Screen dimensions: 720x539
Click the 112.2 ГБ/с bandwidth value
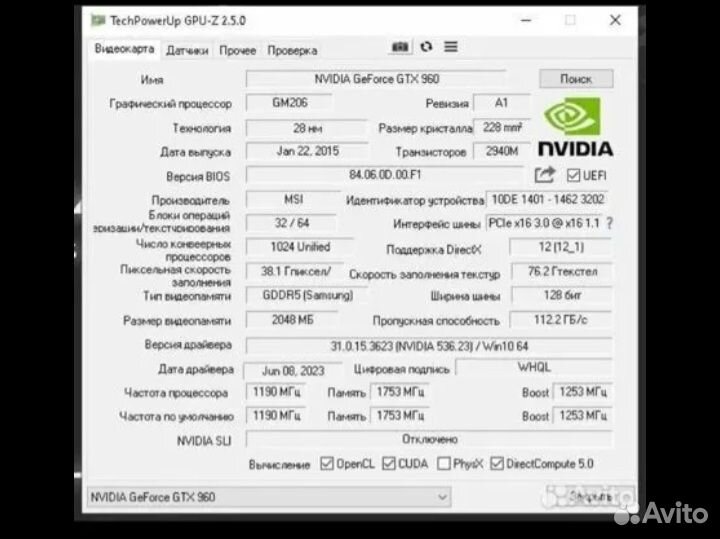tap(561, 320)
